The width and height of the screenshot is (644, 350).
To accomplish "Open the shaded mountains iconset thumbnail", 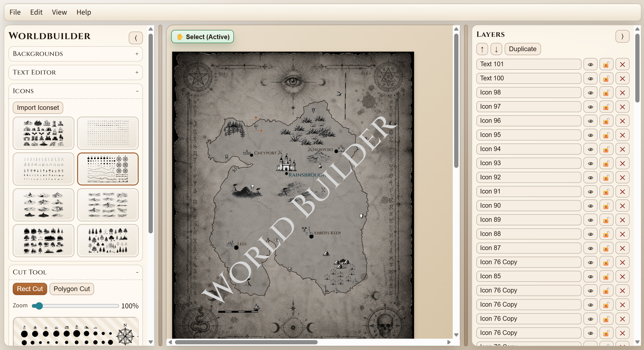I will [x=43, y=205].
